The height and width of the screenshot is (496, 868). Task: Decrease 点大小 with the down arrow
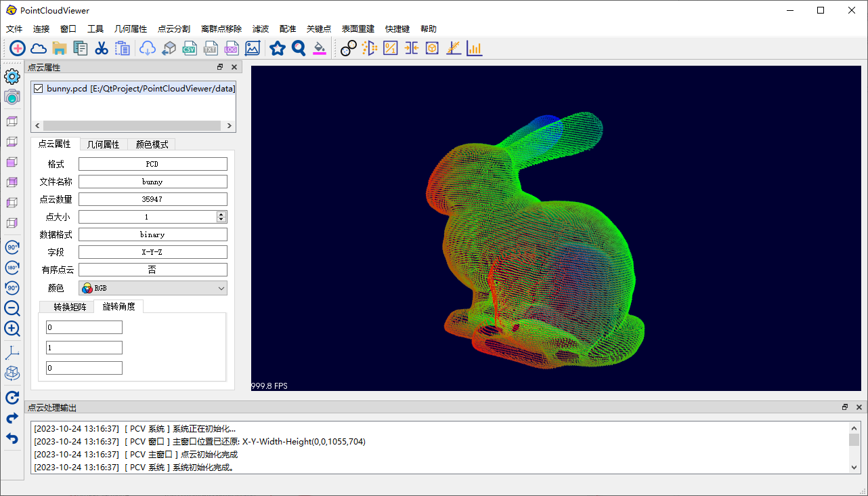click(221, 220)
